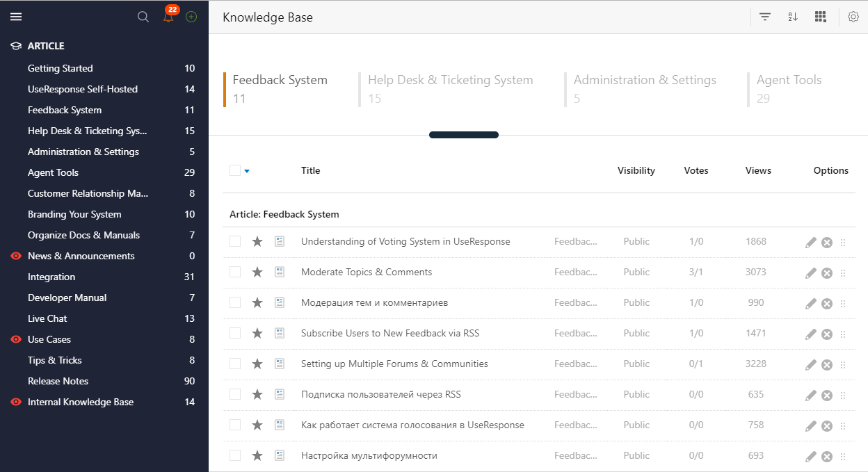Viewport: 868px width, 472px height.
Task: Delete Understanding of Voting System article
Action: (827, 243)
